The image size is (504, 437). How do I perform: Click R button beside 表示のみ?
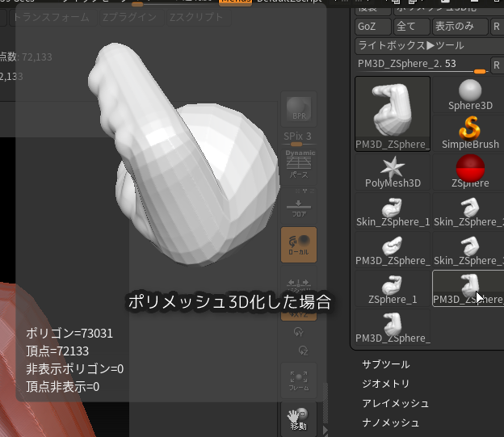(x=497, y=27)
